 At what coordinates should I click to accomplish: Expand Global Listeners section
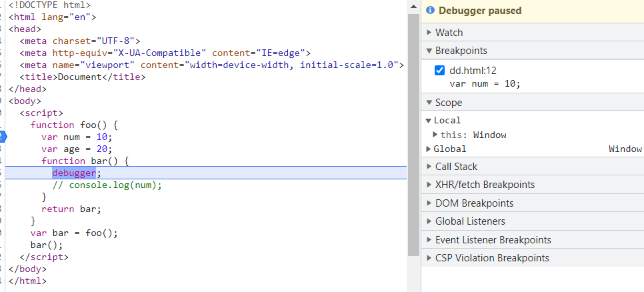click(532, 221)
